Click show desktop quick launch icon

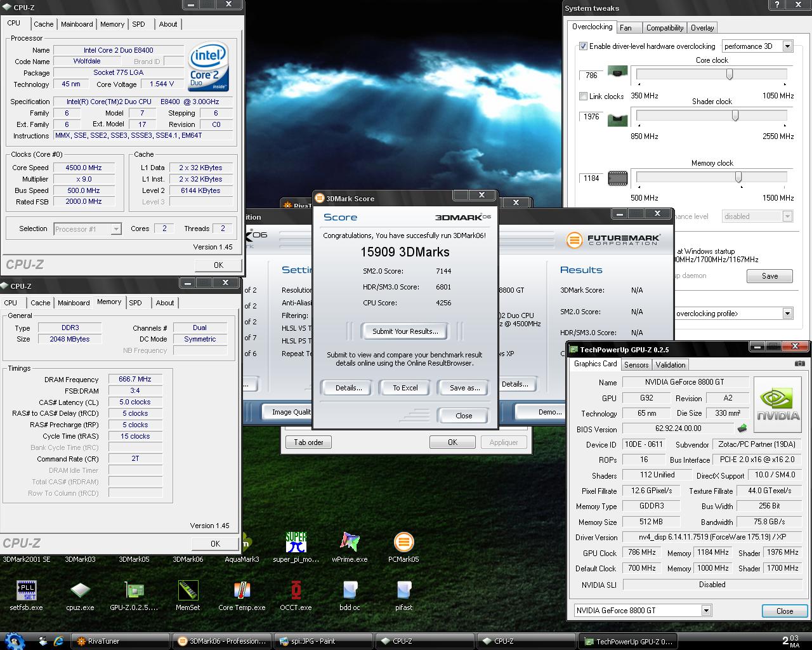coord(43,641)
